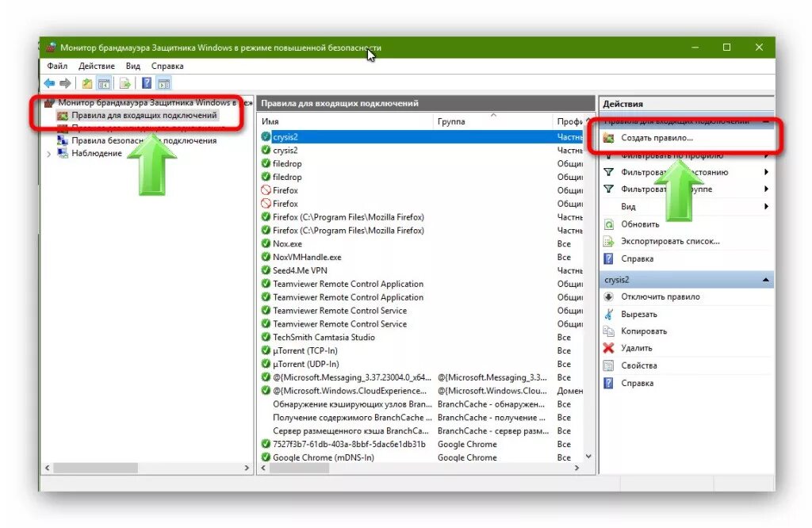Select the Nox.exe rule

pos(420,244)
